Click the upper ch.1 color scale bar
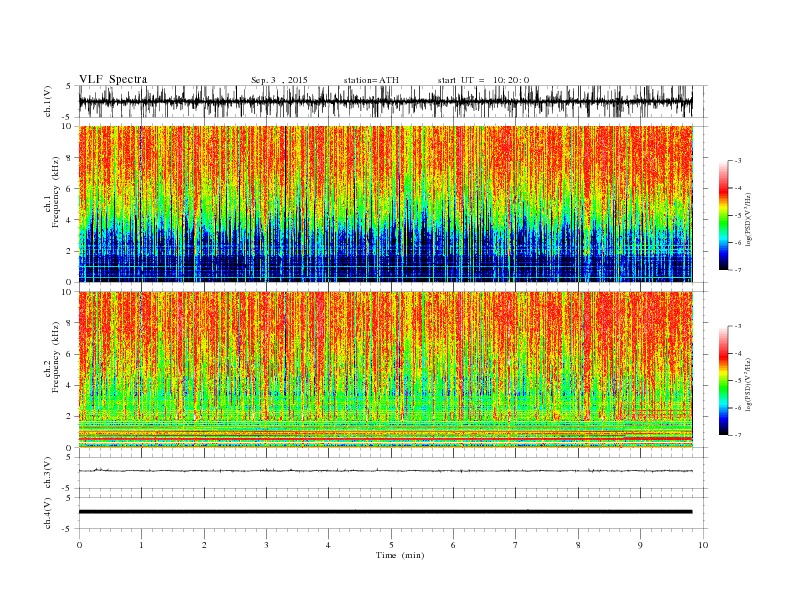792x612 pixels. (724, 215)
